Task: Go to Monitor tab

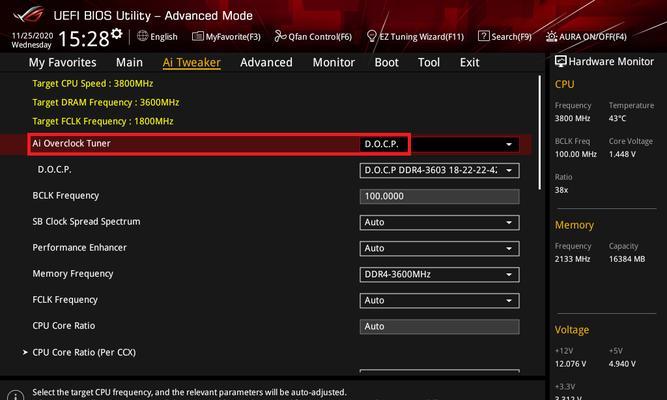Action: coord(334,63)
